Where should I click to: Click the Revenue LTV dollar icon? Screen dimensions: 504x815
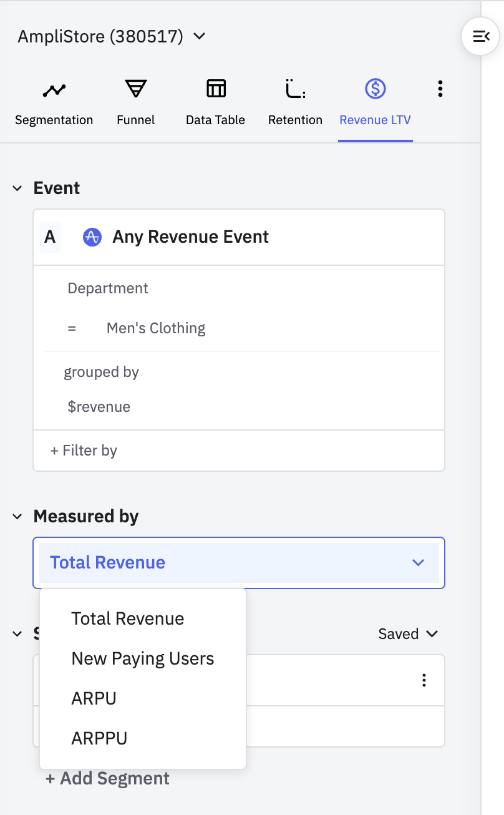click(375, 89)
